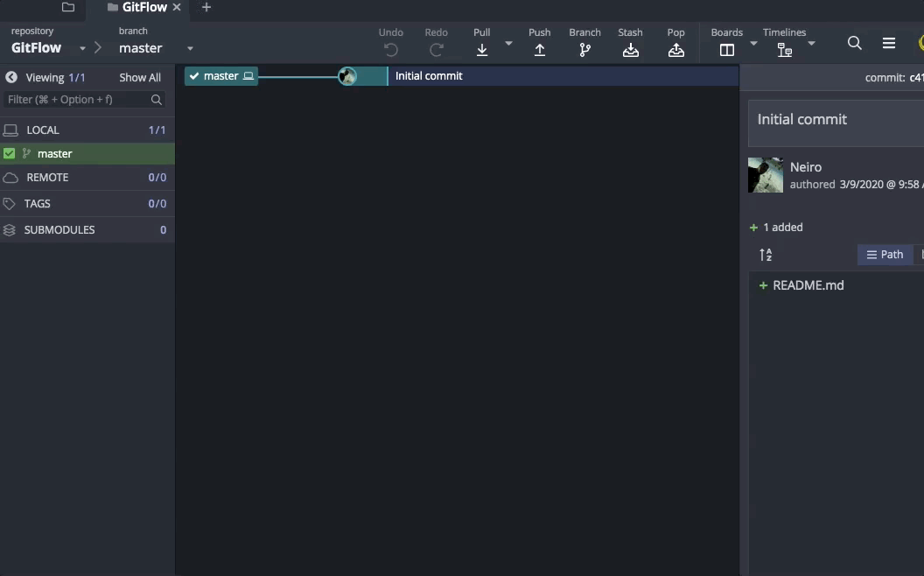This screenshot has height=576, width=924.
Task: Click Show All in the sidebar
Action: [x=140, y=77]
